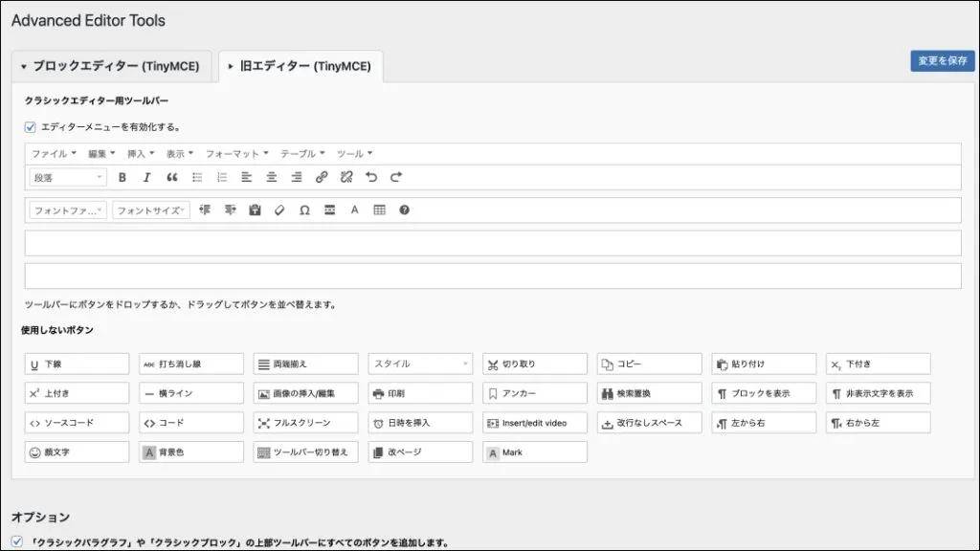
Task: Open the フォーマット menu
Action: (237, 154)
